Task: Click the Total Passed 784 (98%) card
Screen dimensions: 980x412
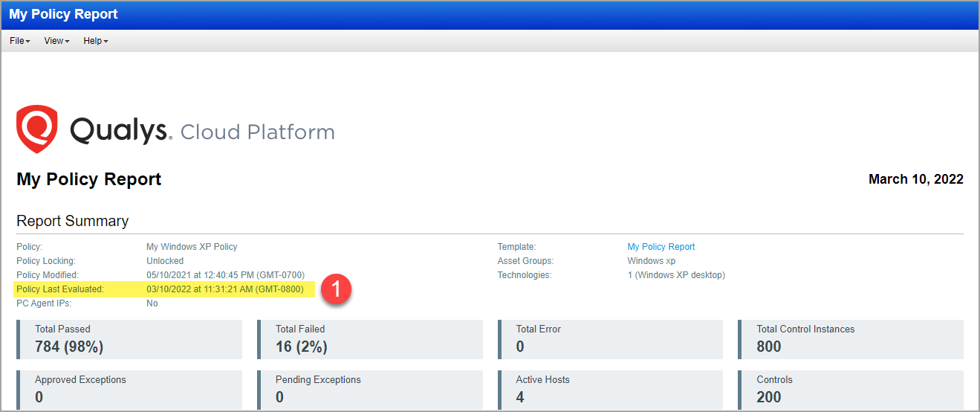Action: point(129,339)
